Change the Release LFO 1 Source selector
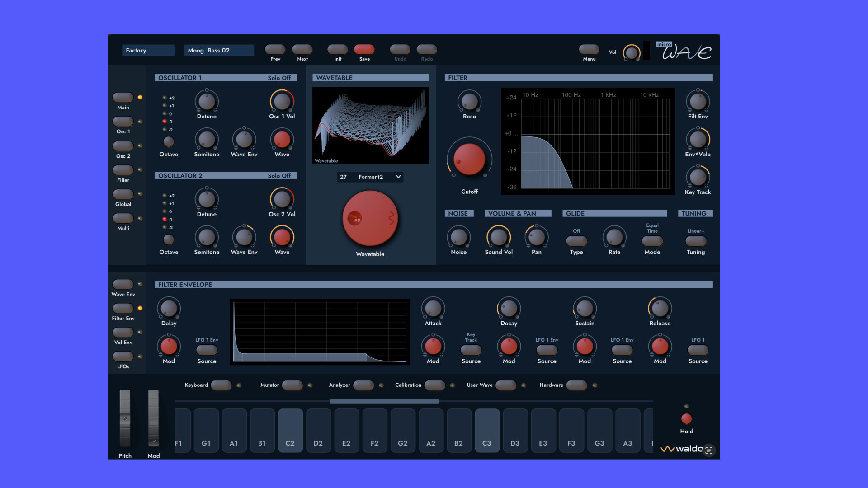 698,350
